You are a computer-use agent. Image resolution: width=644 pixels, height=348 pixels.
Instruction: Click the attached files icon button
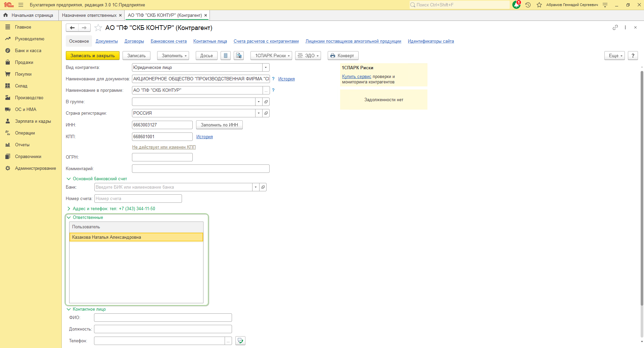[x=239, y=56]
